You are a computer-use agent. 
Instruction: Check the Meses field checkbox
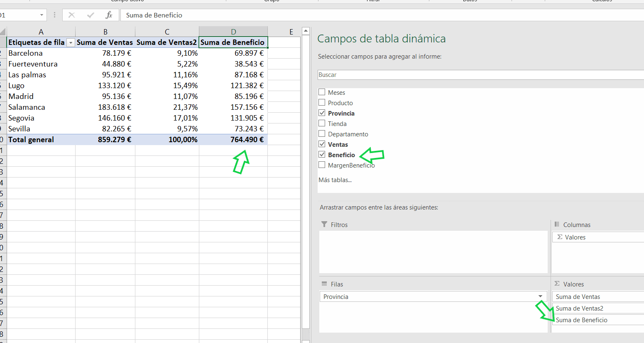coord(322,92)
